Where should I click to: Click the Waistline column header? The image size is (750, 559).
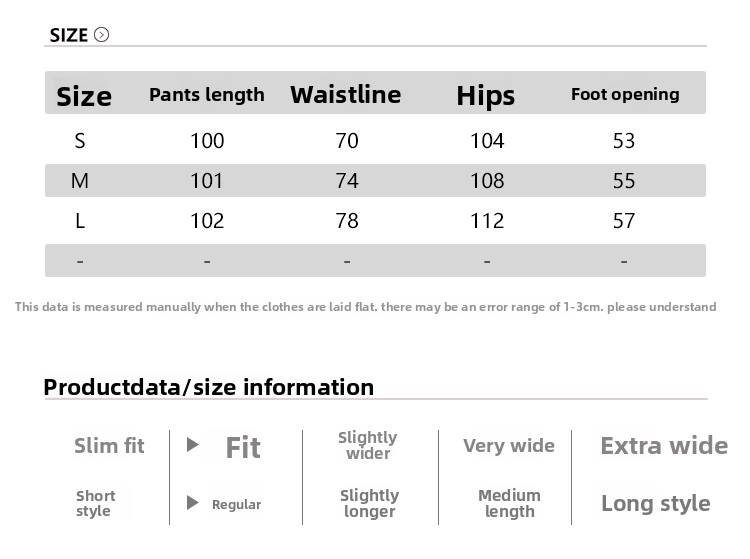click(x=345, y=95)
